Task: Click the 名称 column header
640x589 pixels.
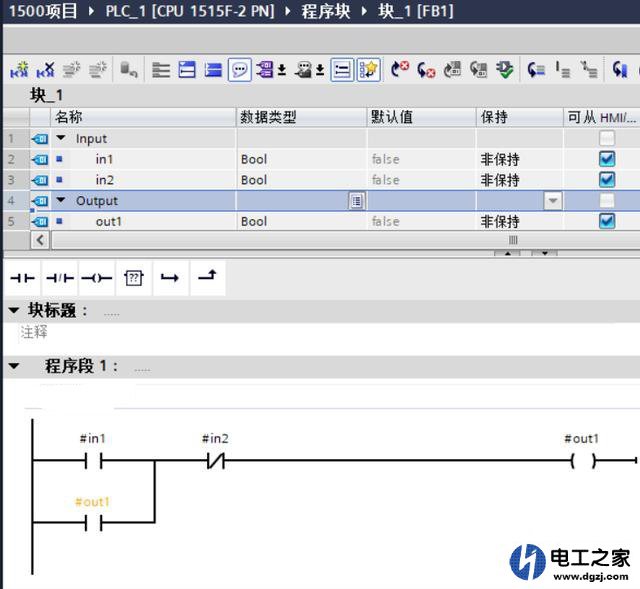Action: pos(143,118)
